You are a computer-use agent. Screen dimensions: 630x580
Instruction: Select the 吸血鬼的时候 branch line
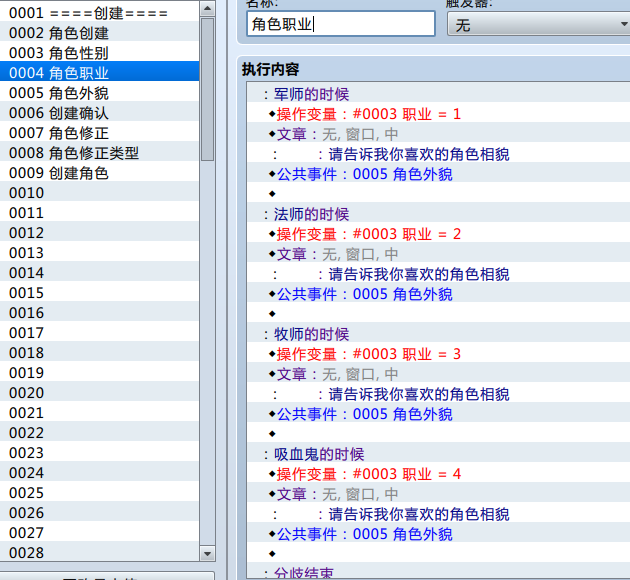pyautogui.click(x=439, y=454)
